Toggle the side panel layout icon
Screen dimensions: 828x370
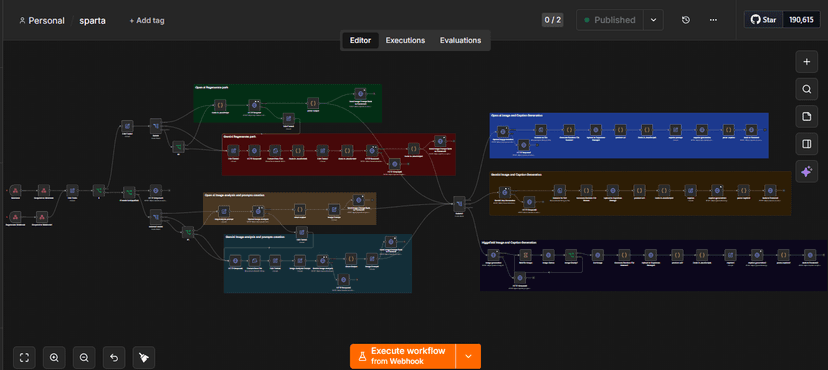(x=806, y=144)
